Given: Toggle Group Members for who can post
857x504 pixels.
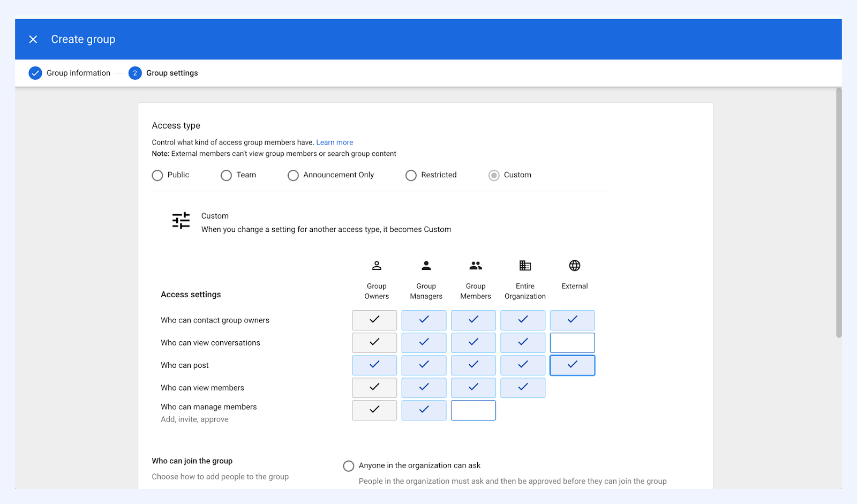Looking at the screenshot, I should point(473,365).
